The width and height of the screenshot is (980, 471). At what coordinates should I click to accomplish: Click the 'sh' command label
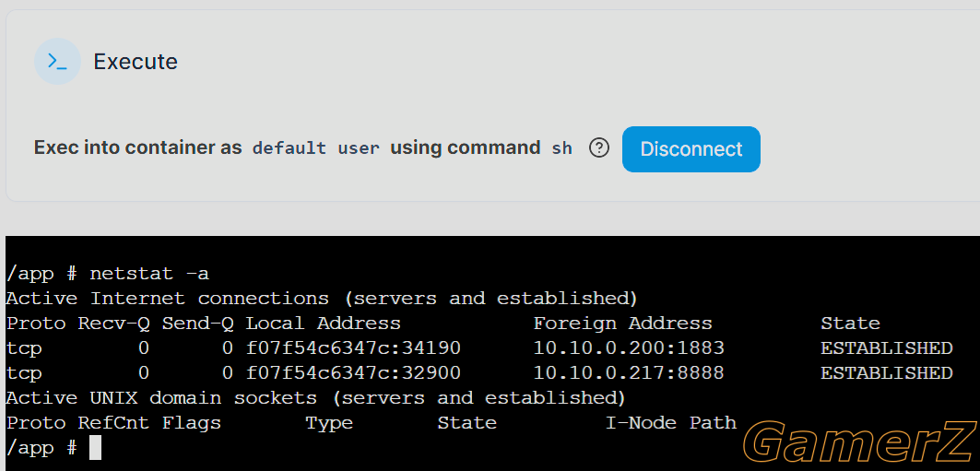coord(561,148)
